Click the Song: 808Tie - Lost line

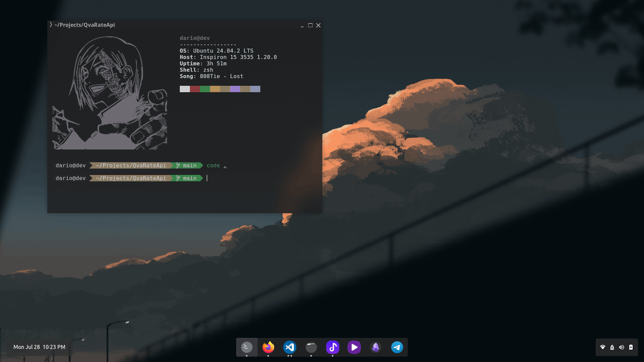pyautogui.click(x=211, y=77)
